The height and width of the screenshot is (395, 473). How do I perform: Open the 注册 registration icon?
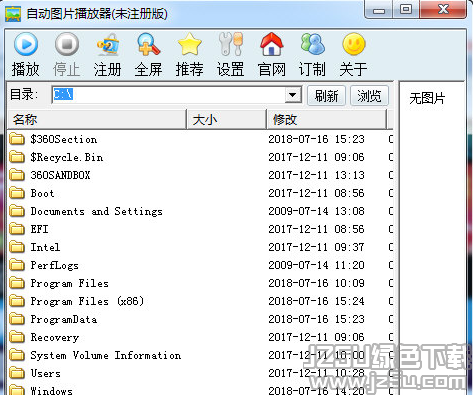tap(108, 44)
